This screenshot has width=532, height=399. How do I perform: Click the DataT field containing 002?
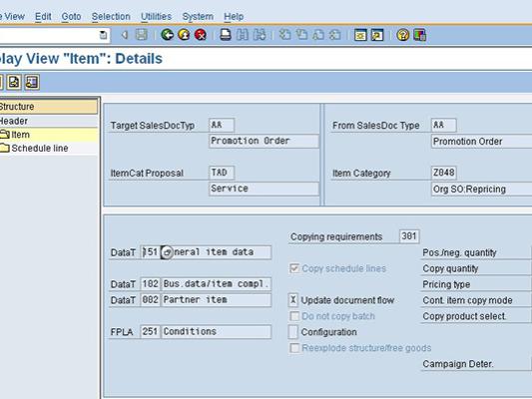click(151, 300)
